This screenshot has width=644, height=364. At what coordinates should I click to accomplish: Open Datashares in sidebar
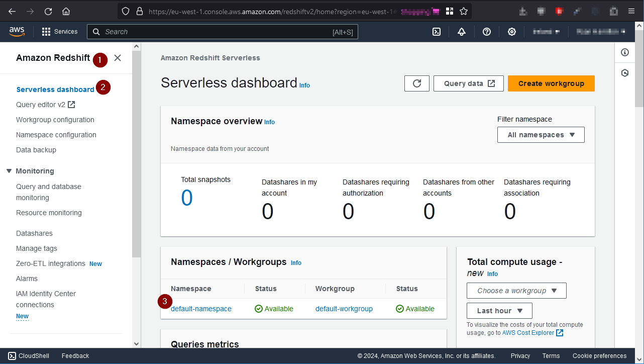tap(34, 233)
